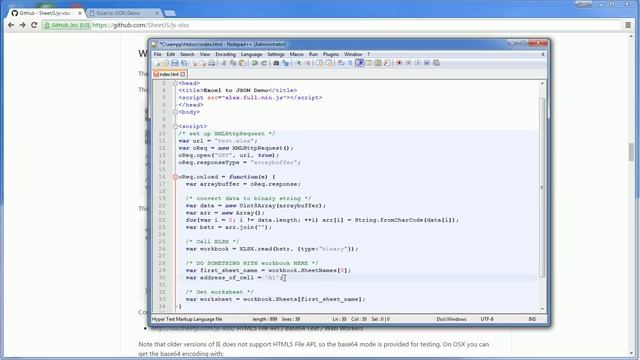Start macro recording with red dot
The image size is (640, 360).
(x=399, y=63)
